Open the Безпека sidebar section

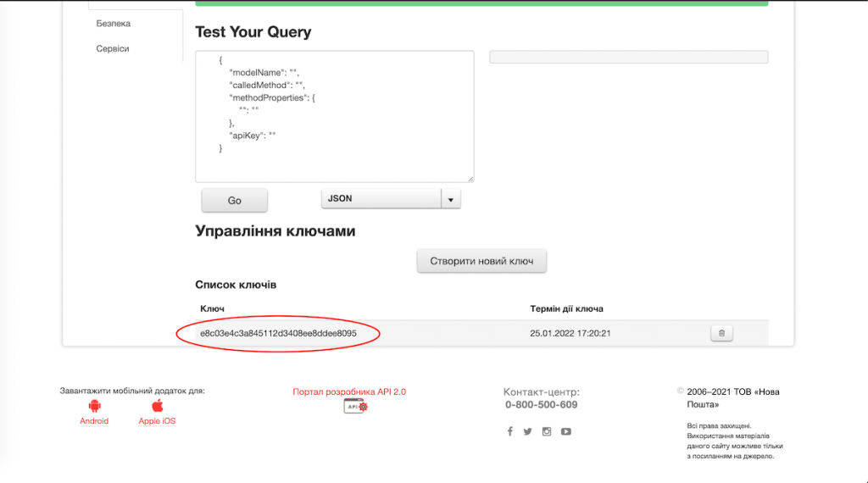114,24
